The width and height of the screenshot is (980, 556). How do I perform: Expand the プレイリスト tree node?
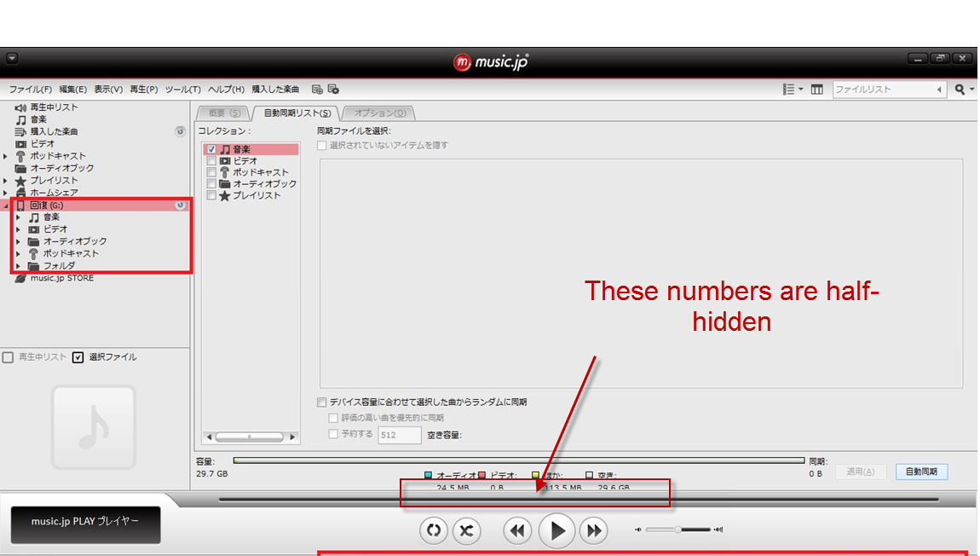pos(6,181)
